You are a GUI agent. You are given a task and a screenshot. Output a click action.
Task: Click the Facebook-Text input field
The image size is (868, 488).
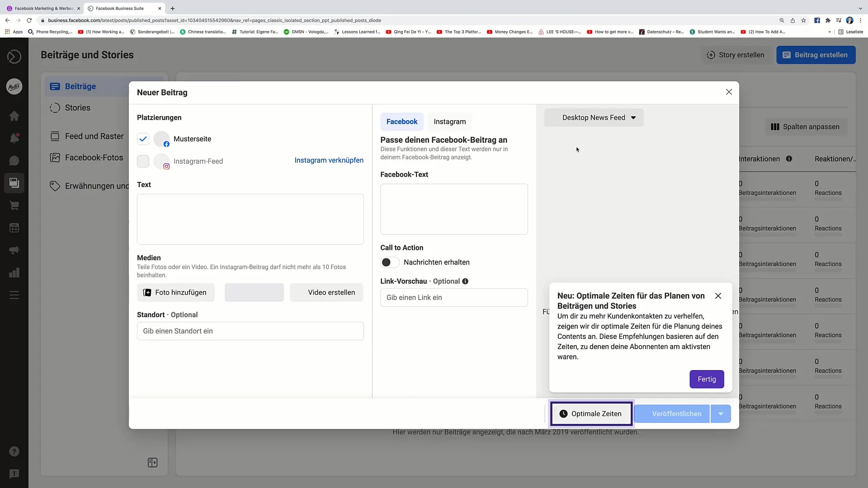pos(454,209)
